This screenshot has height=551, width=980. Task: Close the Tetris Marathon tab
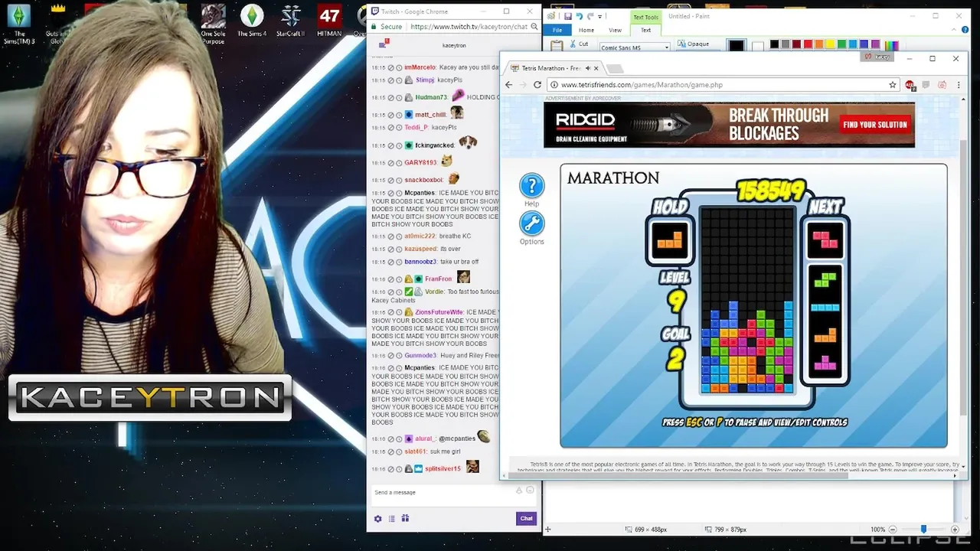tap(596, 68)
